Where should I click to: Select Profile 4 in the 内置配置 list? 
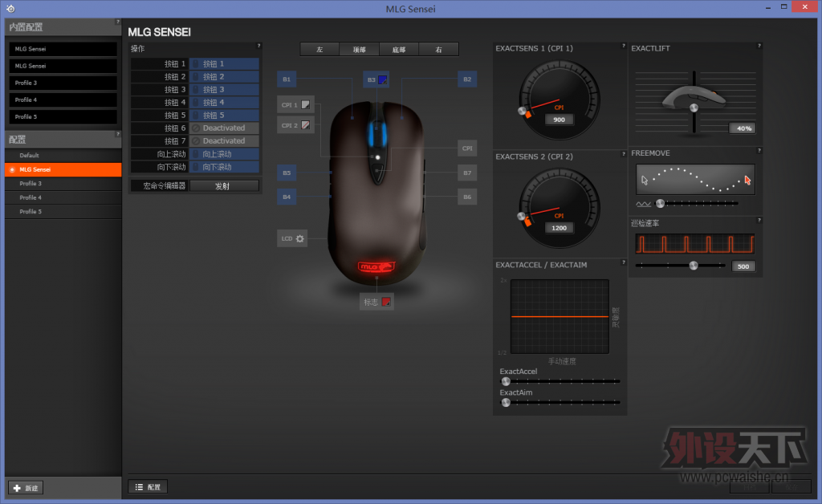63,100
